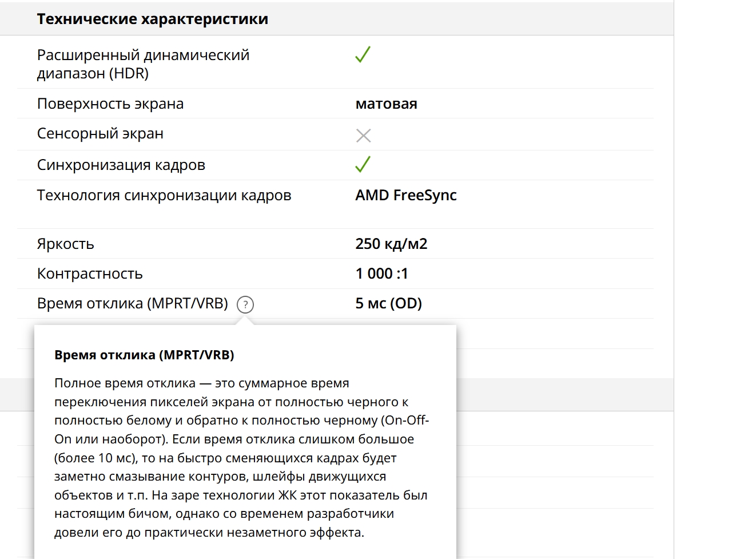Click the Технические характеристики section header

(153, 19)
